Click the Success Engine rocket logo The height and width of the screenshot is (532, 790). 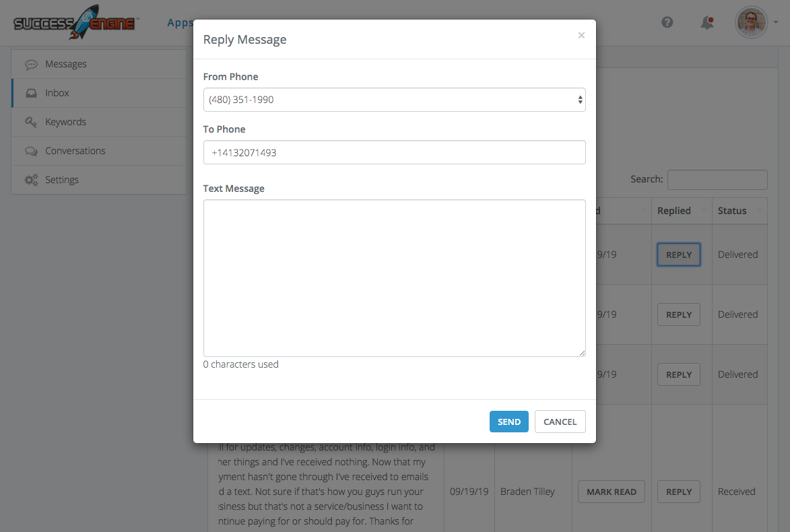[x=75, y=23]
